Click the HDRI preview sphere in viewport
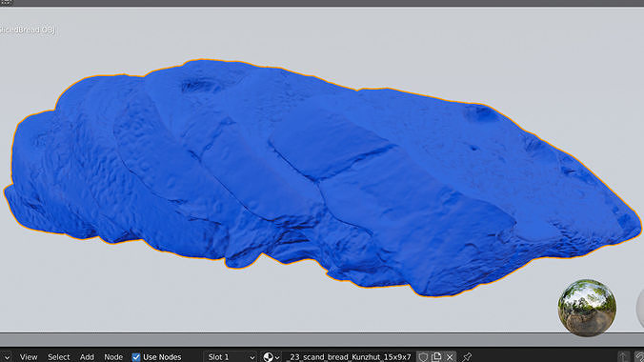644x362 pixels. pyautogui.click(x=587, y=308)
